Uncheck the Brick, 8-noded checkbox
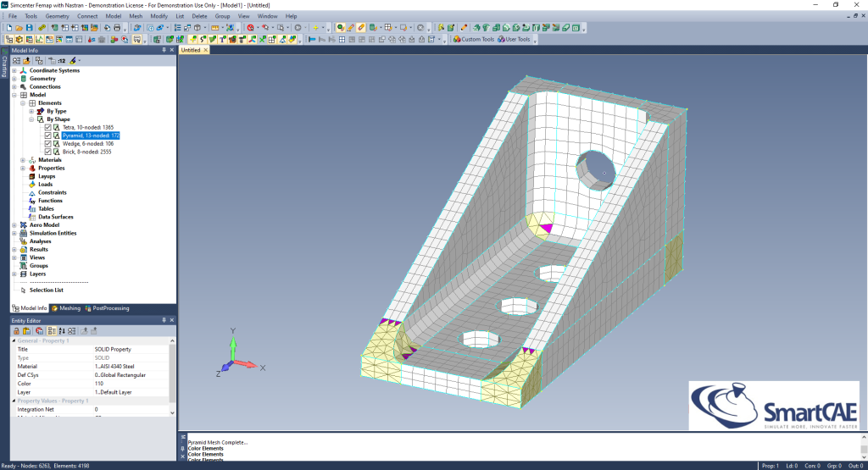868x470 pixels. tap(47, 152)
